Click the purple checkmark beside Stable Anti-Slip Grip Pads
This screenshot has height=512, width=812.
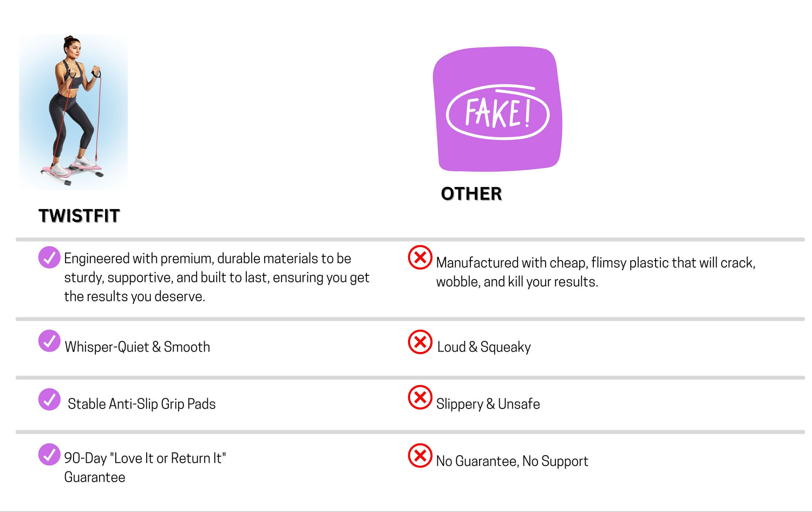coord(49,399)
